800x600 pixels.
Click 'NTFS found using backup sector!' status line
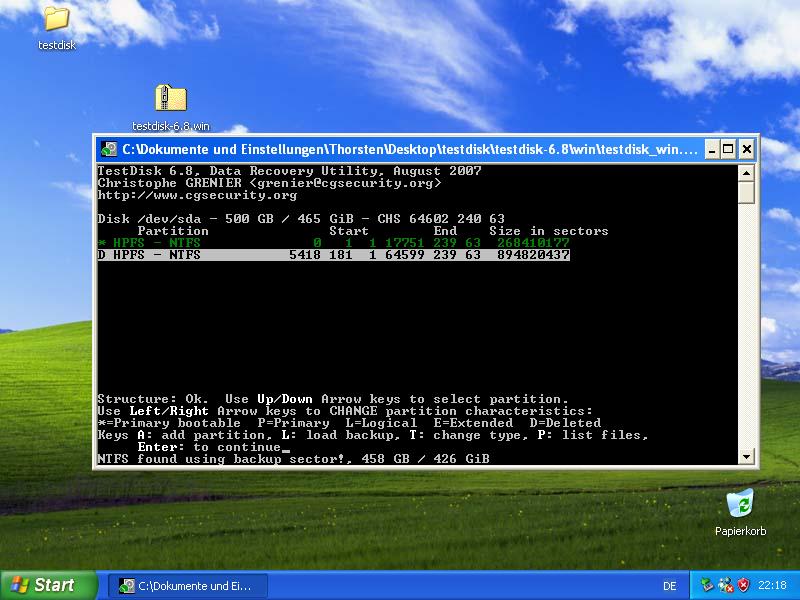293,459
